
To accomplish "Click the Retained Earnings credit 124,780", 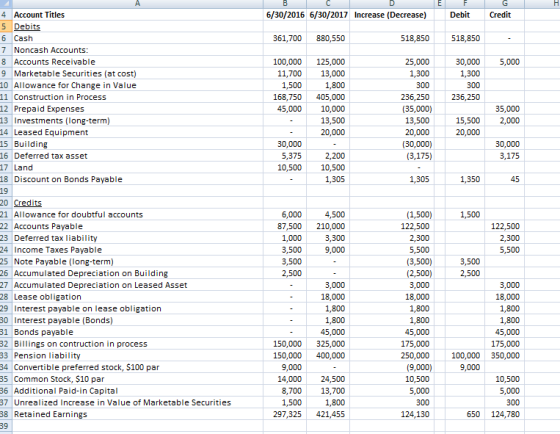I will point(504,414).
